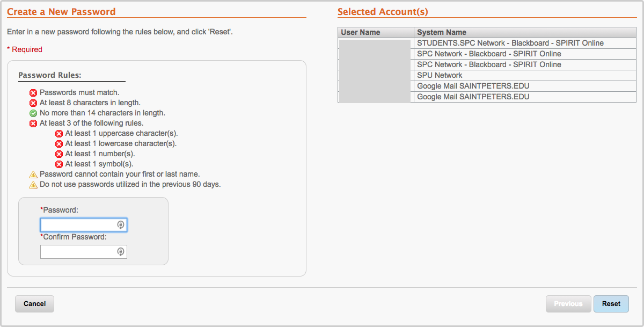The width and height of the screenshot is (644, 327).
Task: Click green check beside 'No more than 14 characters'
Action: [33, 113]
